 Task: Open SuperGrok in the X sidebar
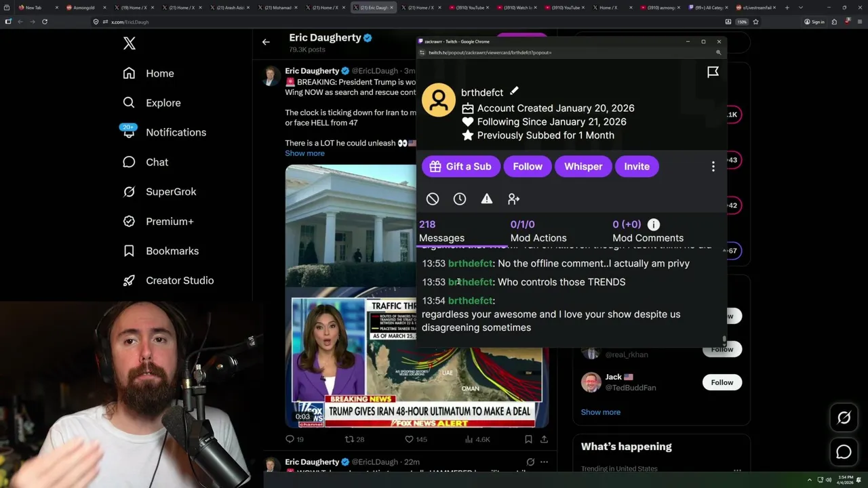(x=159, y=191)
